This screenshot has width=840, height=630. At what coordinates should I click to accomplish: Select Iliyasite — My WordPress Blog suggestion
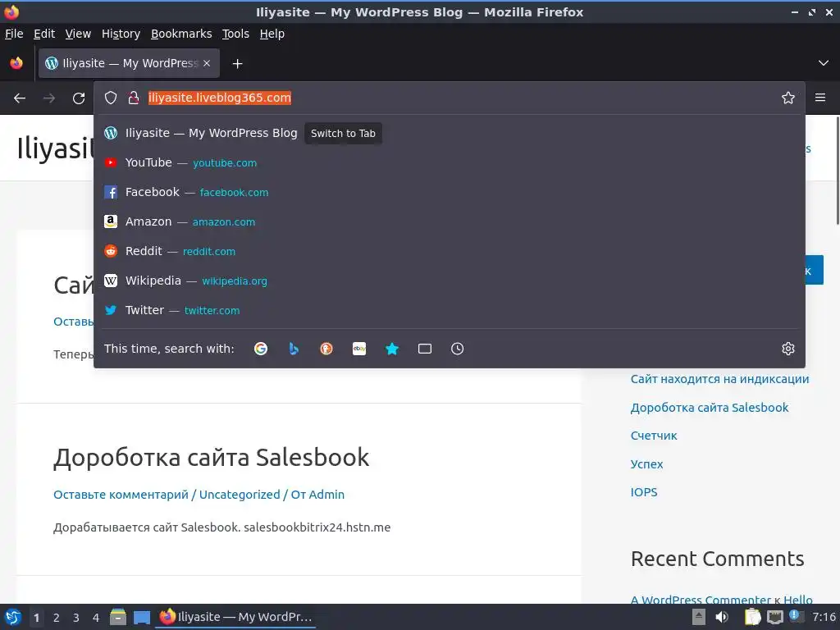click(x=450, y=133)
